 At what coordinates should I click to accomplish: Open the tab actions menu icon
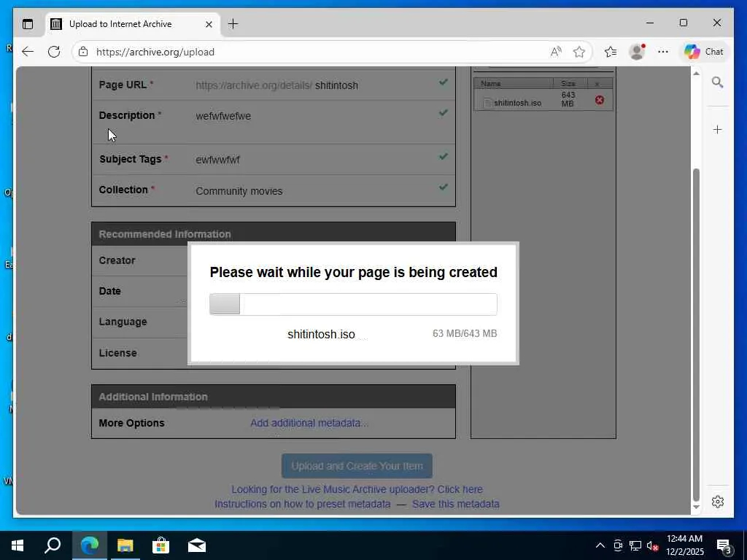(28, 24)
